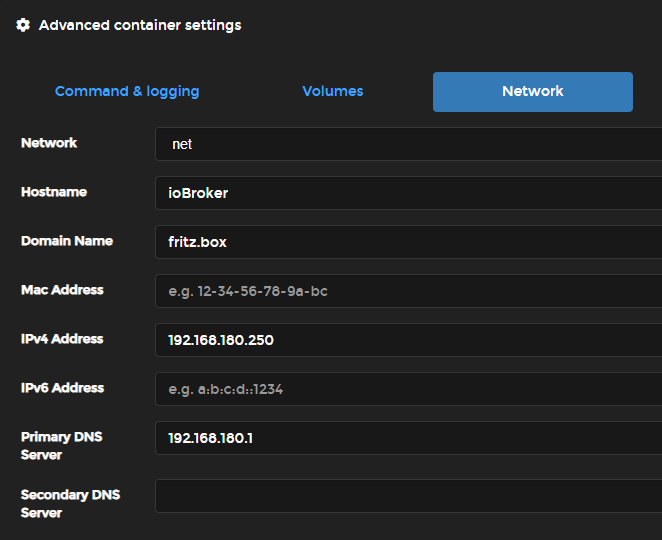Click the gear icon beside Advanced container settings
Viewport: 662px width, 540px height.
tap(23, 25)
